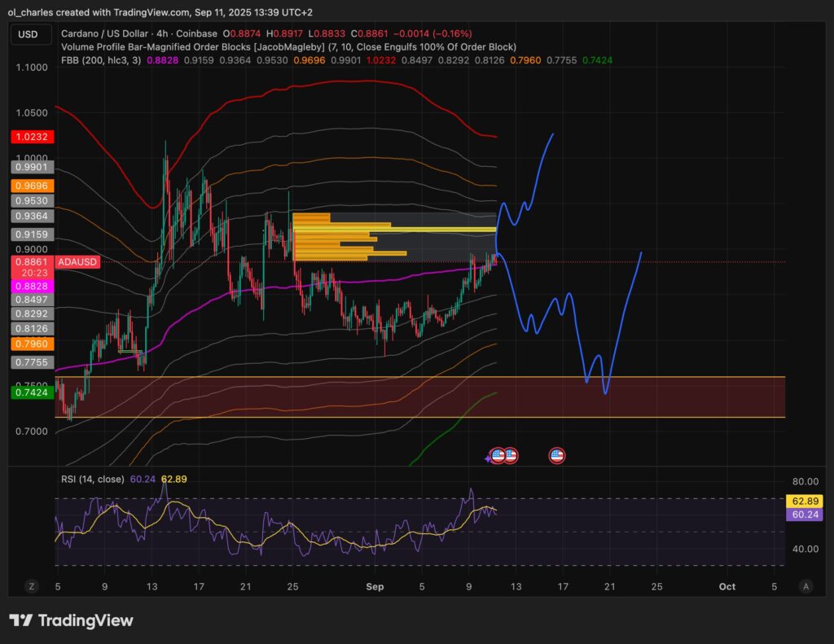The height and width of the screenshot is (644, 834).
Task: Click the "Oct" label on the time axis
Action: [726, 586]
